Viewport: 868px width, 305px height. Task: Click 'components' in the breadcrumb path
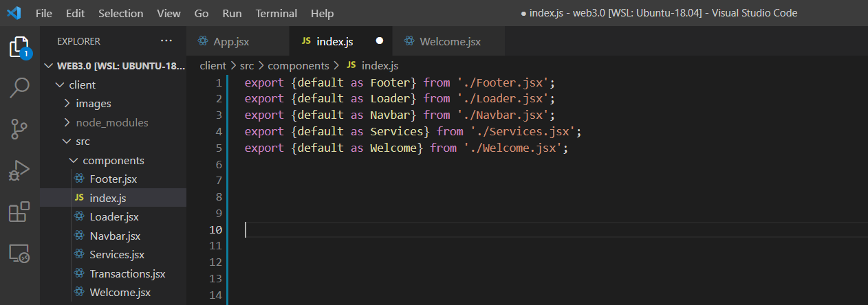(298, 66)
